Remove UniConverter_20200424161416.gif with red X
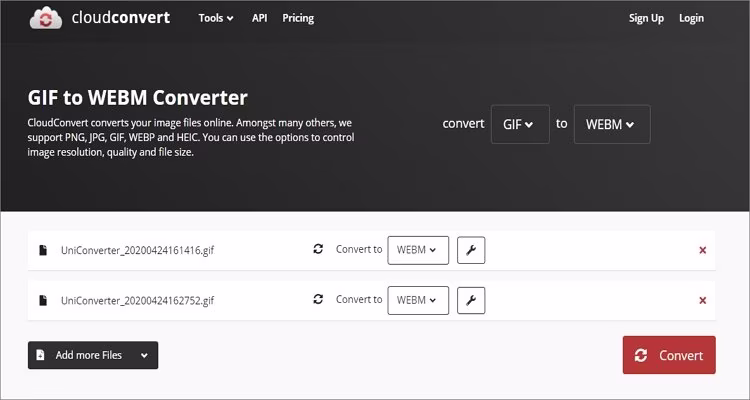The image size is (750, 400). click(x=703, y=250)
